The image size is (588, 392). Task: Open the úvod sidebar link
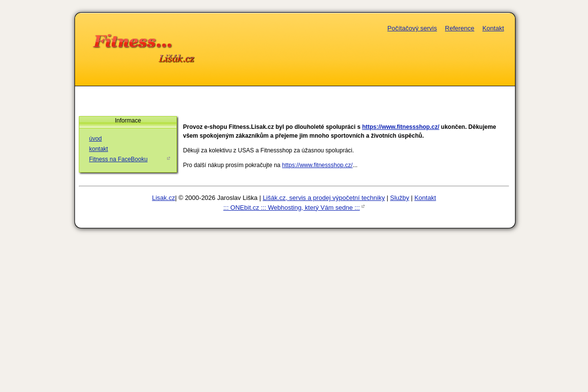click(95, 139)
